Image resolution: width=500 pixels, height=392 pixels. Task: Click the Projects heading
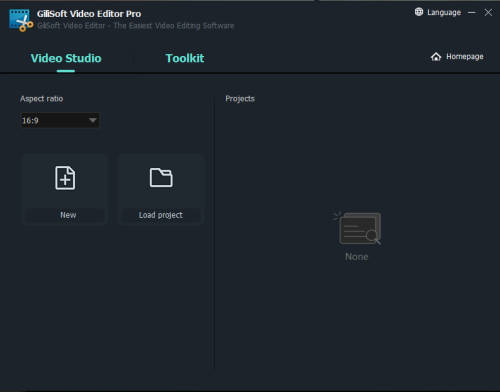click(240, 99)
